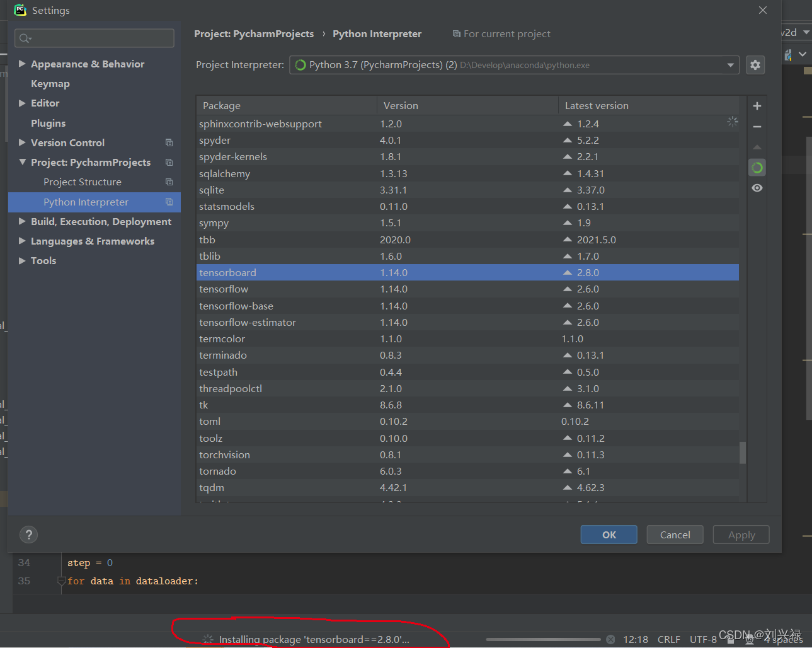Uninstall the package with the minus icon
The width and height of the screenshot is (812, 648).
757,127
